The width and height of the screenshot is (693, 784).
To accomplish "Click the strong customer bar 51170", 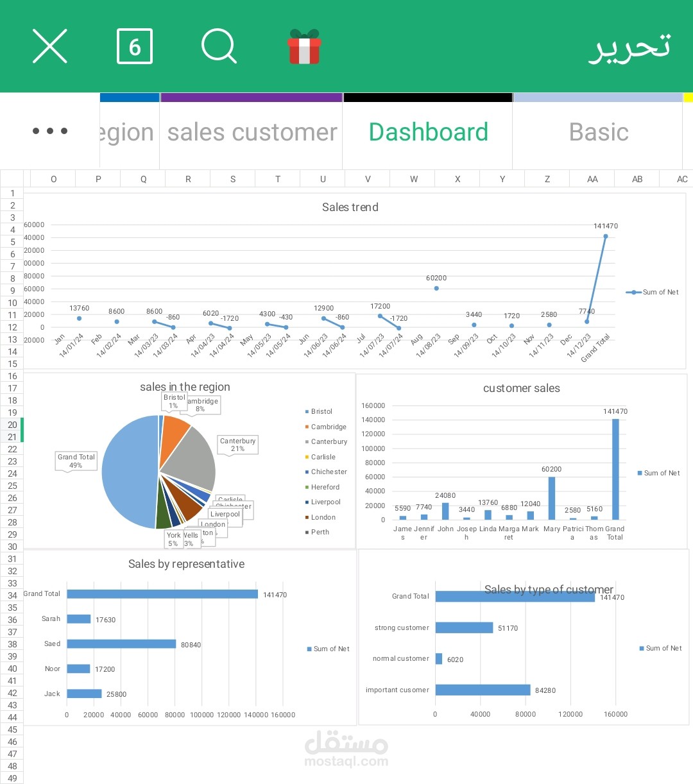I will point(465,627).
